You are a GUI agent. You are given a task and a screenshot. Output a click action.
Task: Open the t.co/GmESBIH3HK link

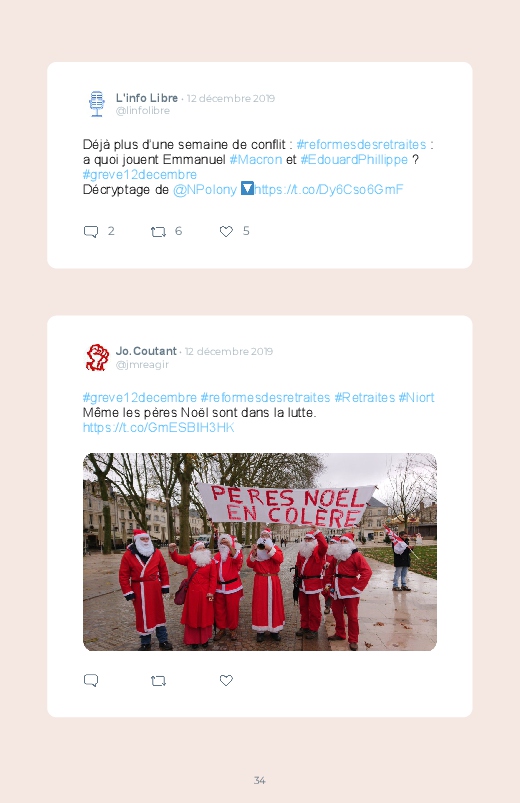point(158,428)
